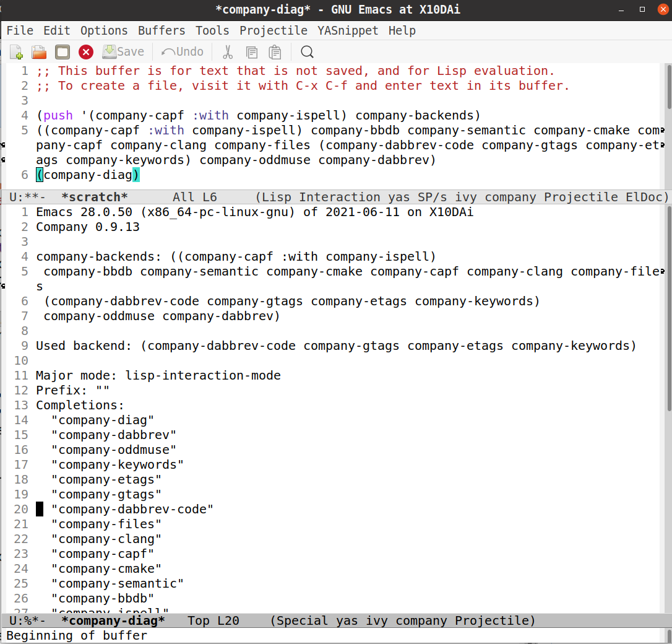Click the 'Beginning of buffer' echo area message
The width and height of the screenshot is (672, 644).
pyautogui.click(x=77, y=636)
